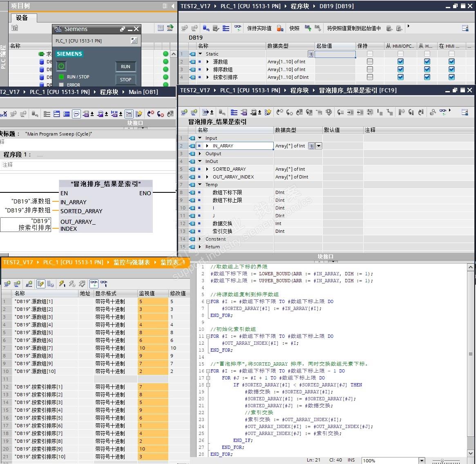
Task: Click the monitor-all glasses icon in DB19 toolbar
Action: point(237,28)
